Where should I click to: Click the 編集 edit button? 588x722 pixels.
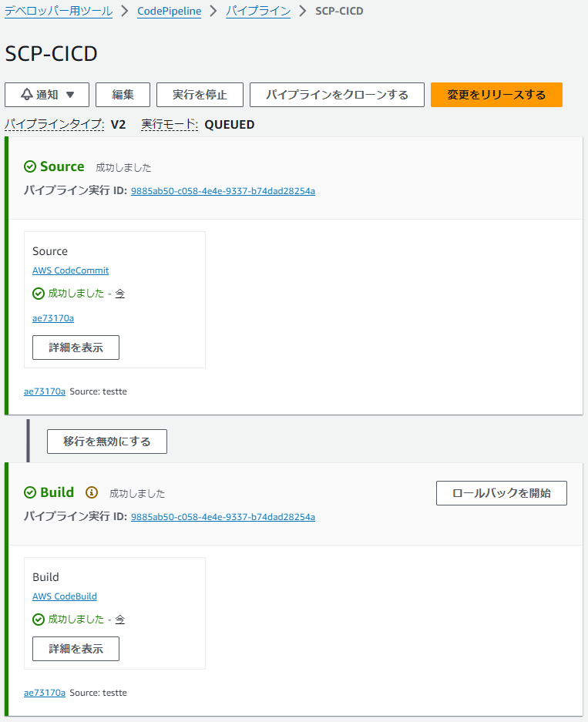click(123, 95)
